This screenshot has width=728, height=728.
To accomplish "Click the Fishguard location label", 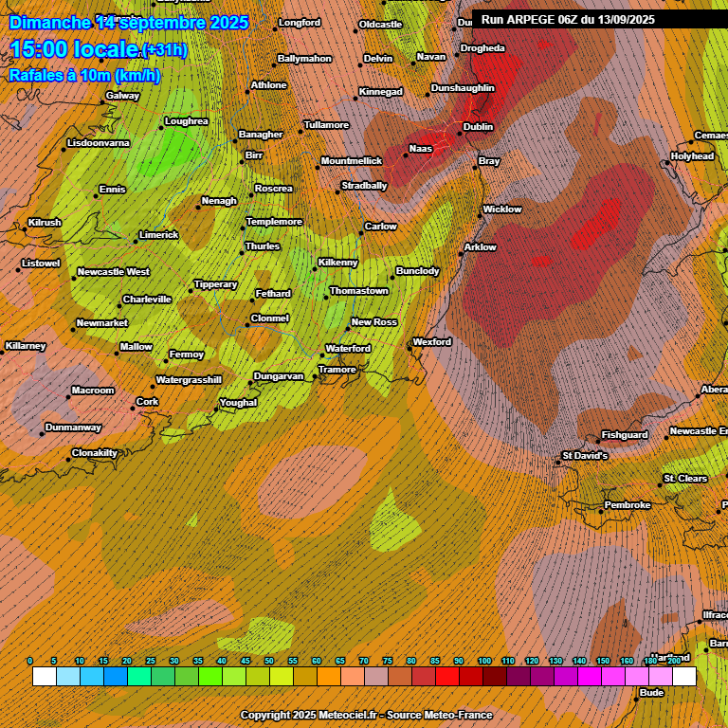I will (x=625, y=435).
